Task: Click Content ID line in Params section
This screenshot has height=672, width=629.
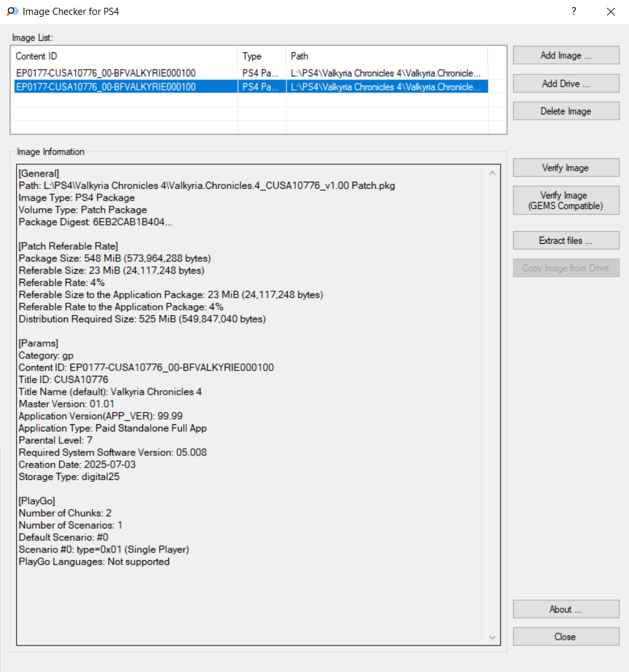Action: tap(146, 367)
